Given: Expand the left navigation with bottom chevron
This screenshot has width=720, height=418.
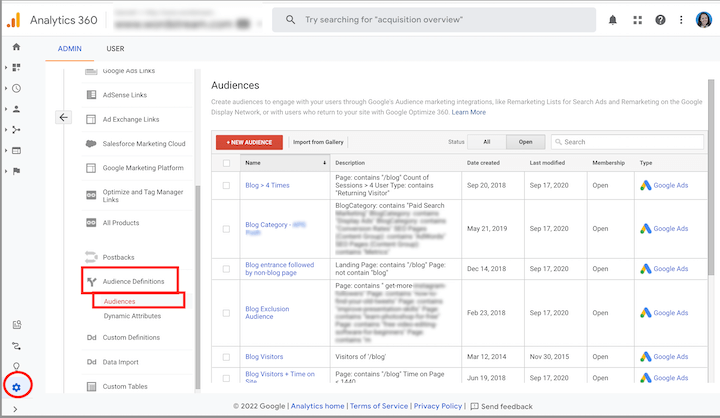Looking at the screenshot, I should [15, 409].
